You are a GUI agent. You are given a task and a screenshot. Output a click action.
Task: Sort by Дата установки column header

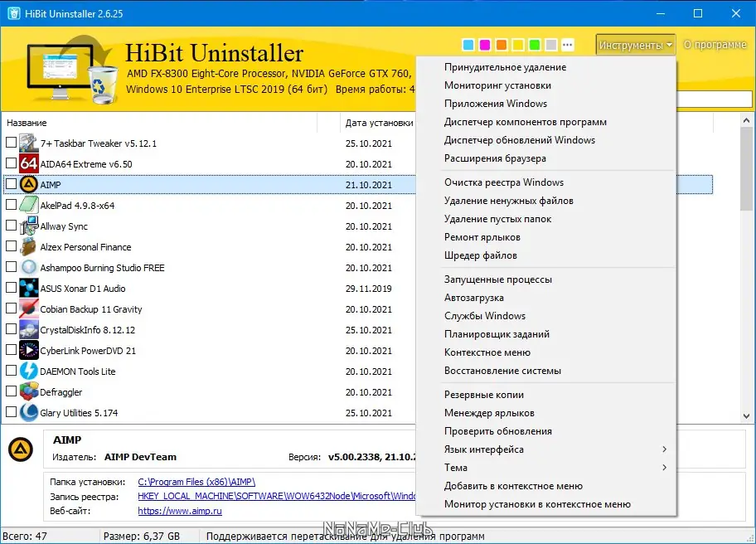coord(379,123)
